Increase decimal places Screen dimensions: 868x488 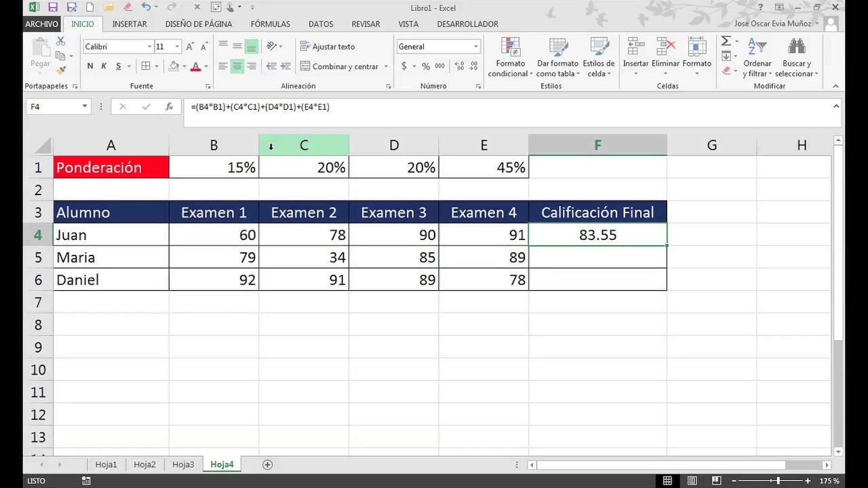(x=460, y=66)
